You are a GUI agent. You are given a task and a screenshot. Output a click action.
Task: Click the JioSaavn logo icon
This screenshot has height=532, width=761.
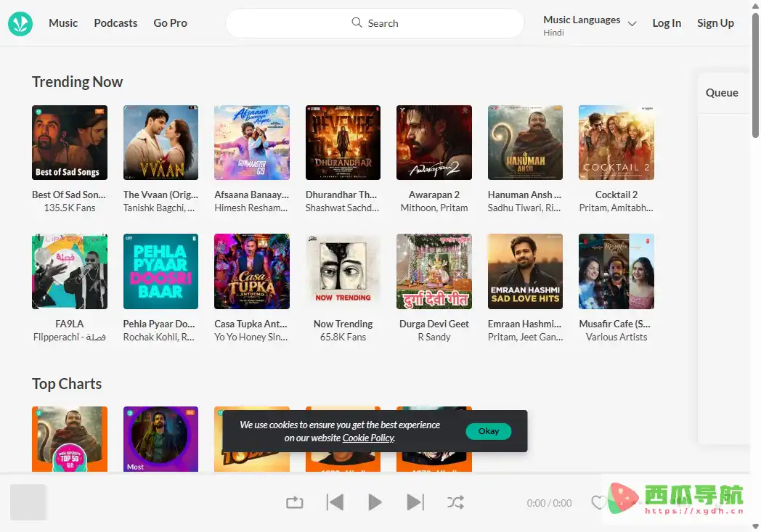coord(20,23)
